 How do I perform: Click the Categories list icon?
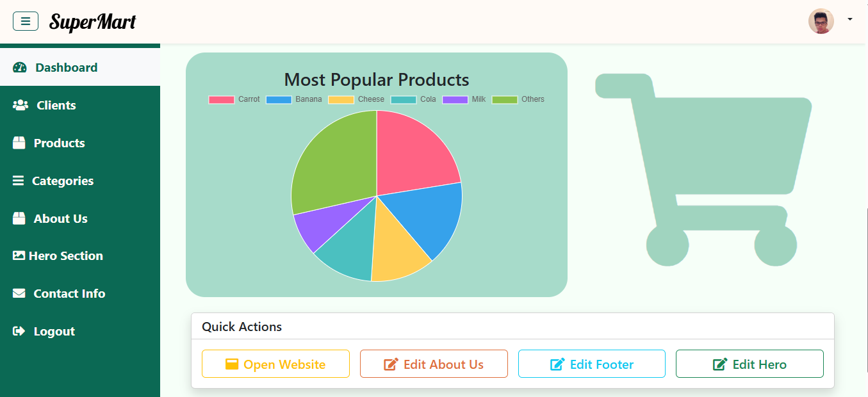click(19, 181)
